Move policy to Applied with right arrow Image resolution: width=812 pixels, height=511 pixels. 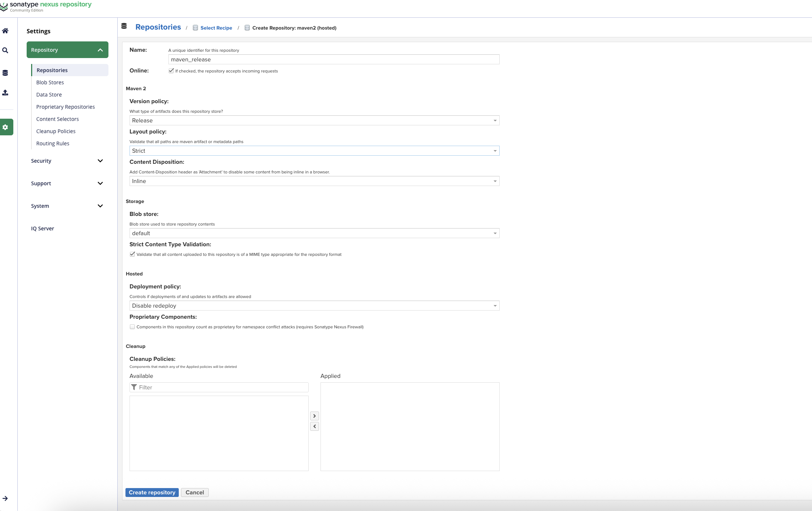click(315, 416)
